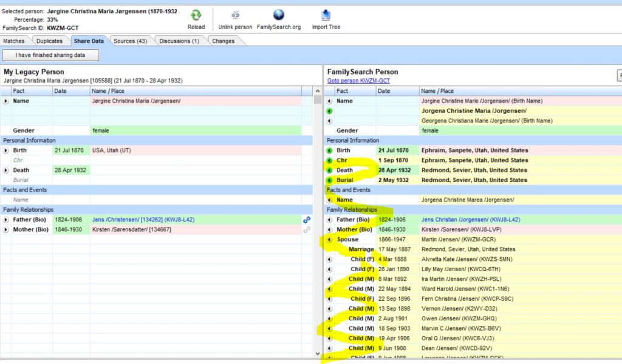
Task: Select the empty Legacy 'Burial' fact row
Action: 156,180
